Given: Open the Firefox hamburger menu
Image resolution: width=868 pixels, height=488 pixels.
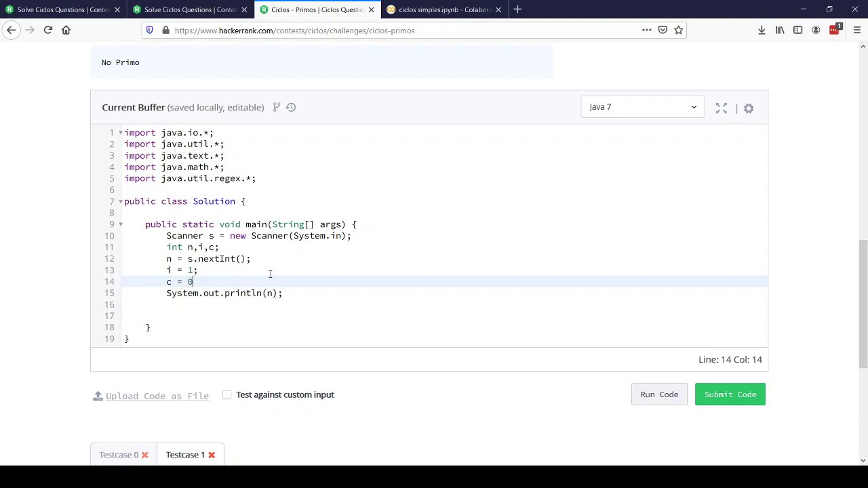Looking at the screenshot, I should (857, 30).
